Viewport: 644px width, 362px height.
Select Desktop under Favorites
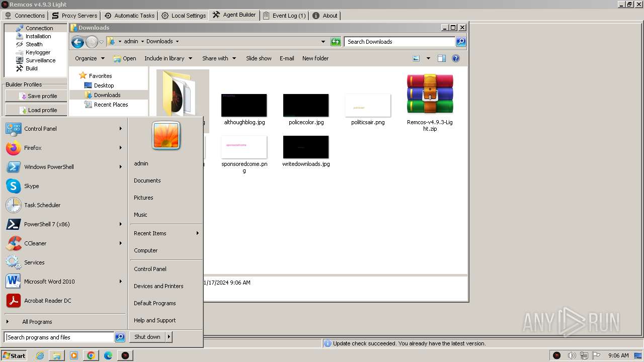tap(104, 85)
